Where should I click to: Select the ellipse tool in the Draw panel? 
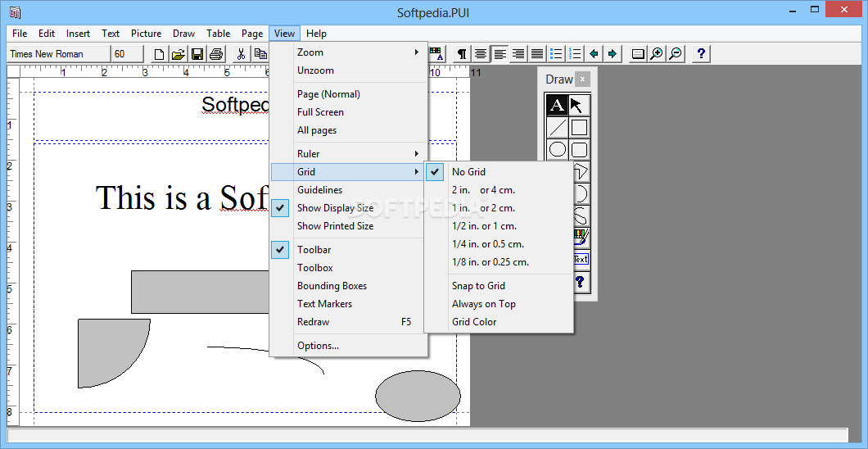(557, 149)
